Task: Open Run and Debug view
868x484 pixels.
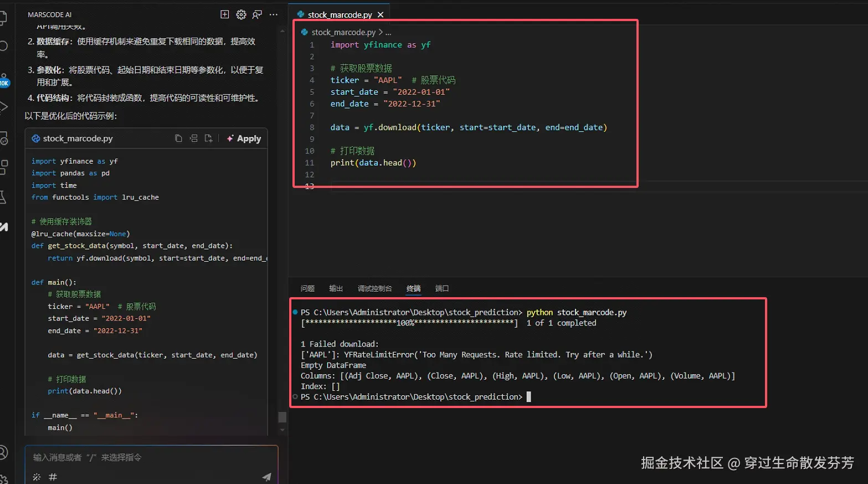Action: [4, 107]
